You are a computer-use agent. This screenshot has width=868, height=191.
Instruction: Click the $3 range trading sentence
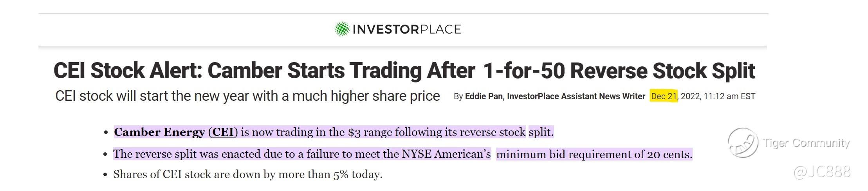click(x=334, y=132)
